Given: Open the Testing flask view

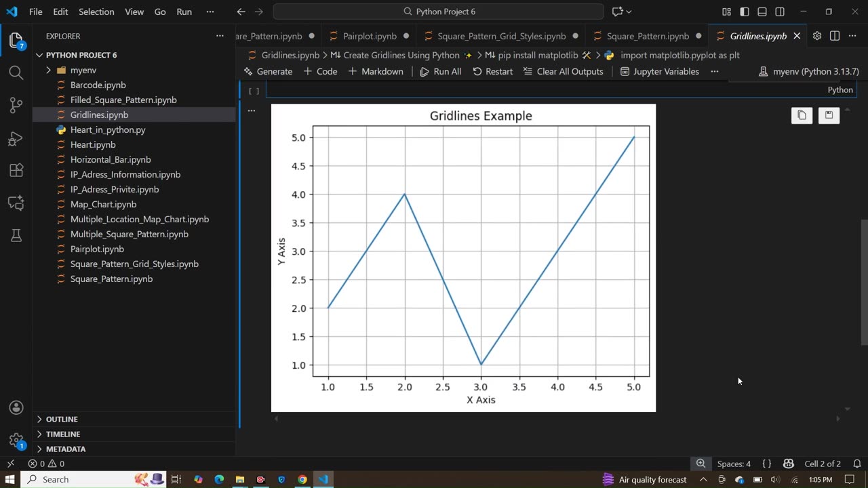Looking at the screenshot, I should pyautogui.click(x=16, y=235).
